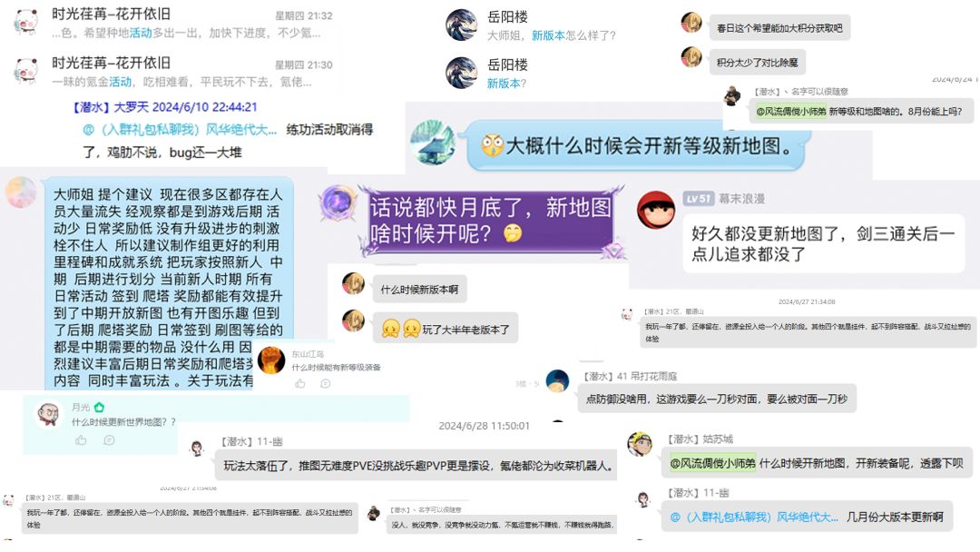Click green badge next to 月光 username
This screenshot has width=980, height=552.
pos(99,408)
